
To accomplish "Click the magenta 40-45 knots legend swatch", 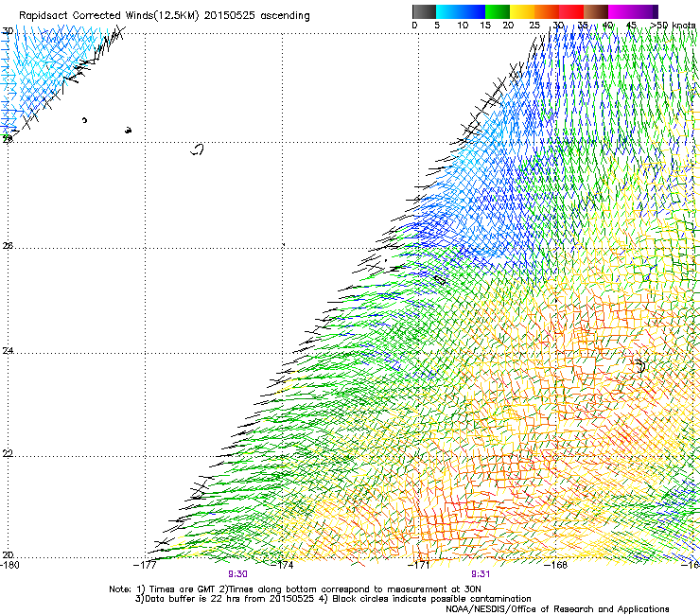I will [621, 11].
